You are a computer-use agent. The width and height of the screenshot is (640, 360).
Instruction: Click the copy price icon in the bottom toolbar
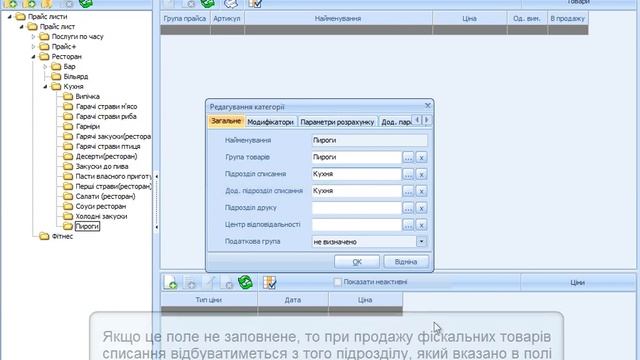[190, 282]
